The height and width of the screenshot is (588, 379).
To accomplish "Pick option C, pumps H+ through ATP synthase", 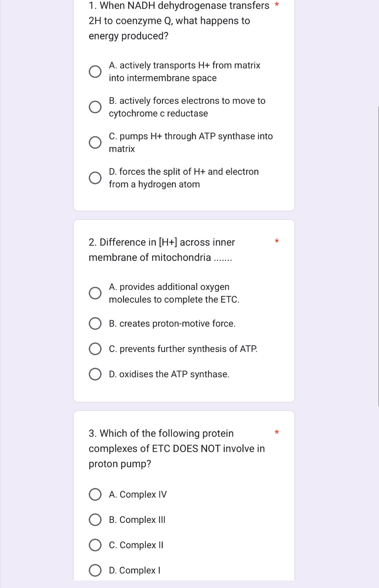I will pyautogui.click(x=95, y=143).
